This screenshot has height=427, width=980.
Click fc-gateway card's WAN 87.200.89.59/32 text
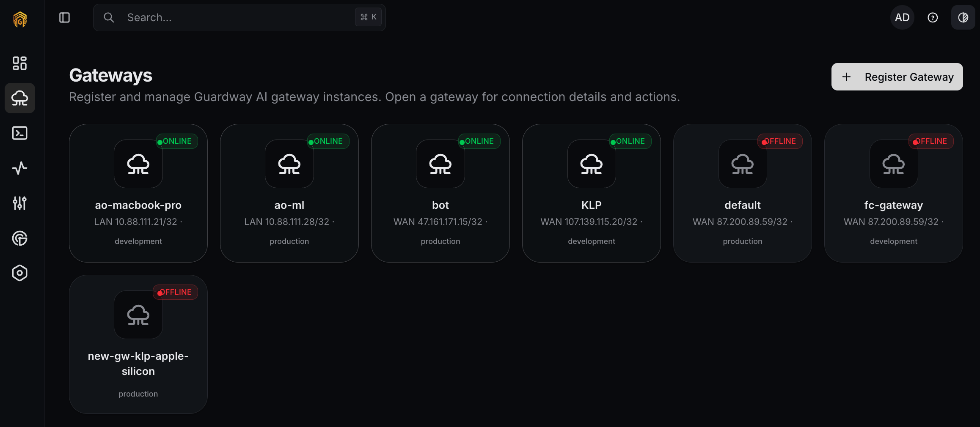891,222
